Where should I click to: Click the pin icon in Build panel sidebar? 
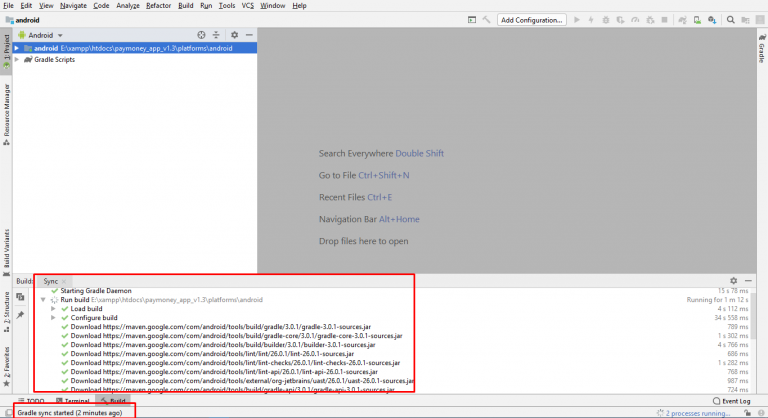[x=20, y=314]
